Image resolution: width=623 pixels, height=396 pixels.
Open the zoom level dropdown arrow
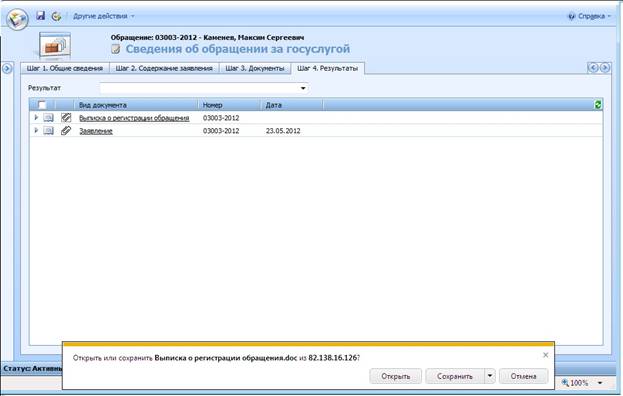tap(600, 383)
